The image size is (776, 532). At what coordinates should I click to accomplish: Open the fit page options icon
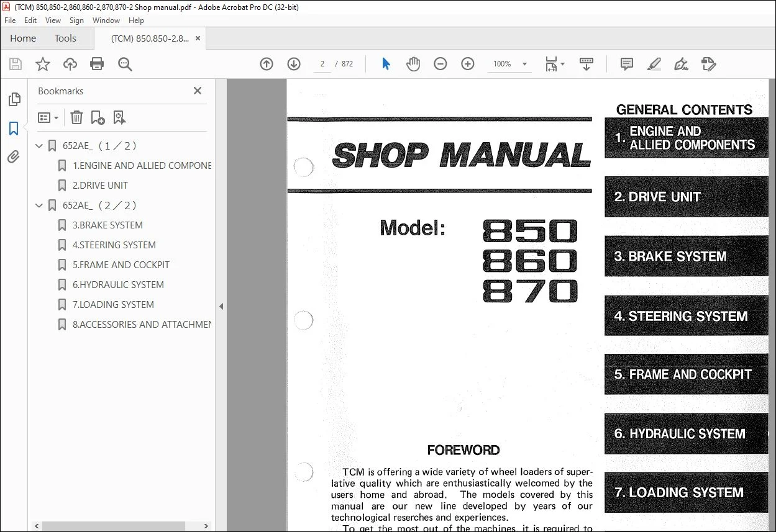click(x=554, y=64)
